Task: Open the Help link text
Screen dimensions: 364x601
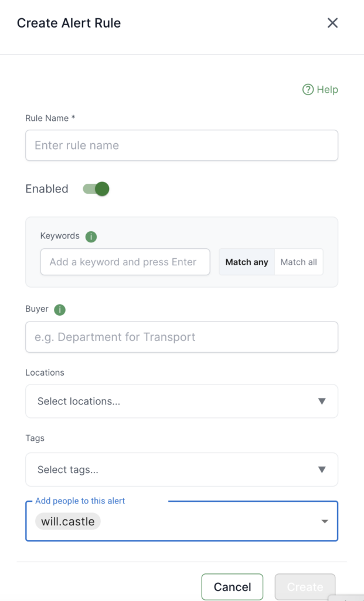Action: 327,90
